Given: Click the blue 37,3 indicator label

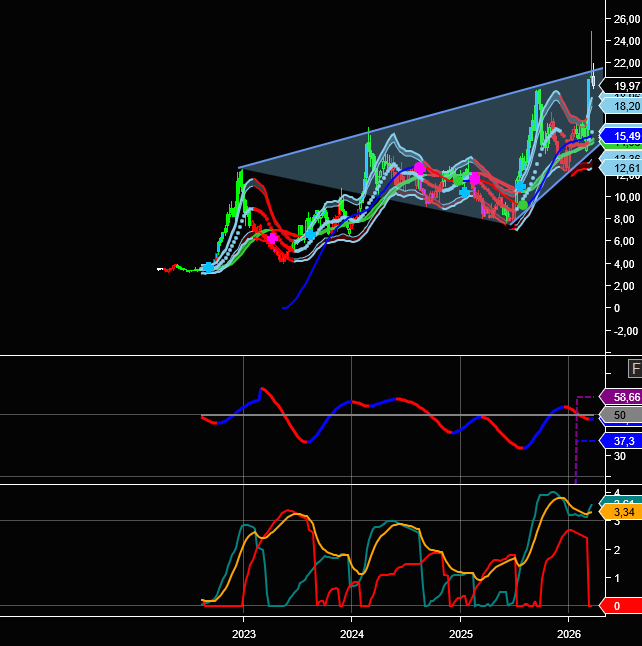Looking at the screenshot, I should coord(626,441).
